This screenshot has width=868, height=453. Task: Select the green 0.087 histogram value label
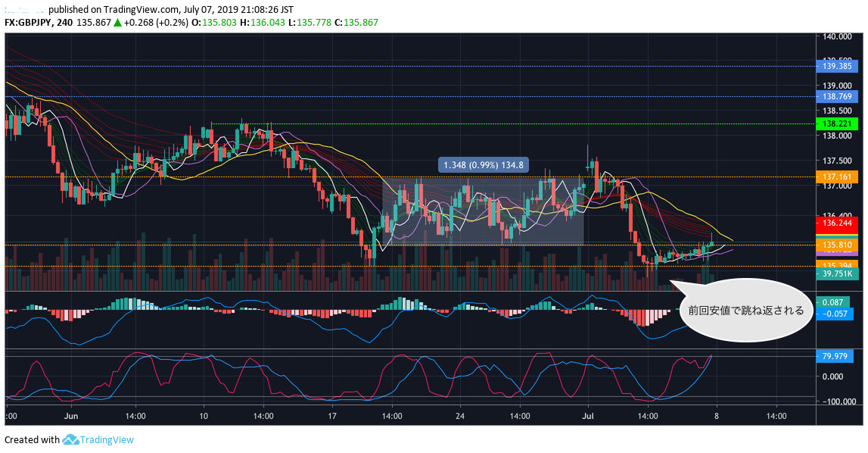click(x=832, y=302)
